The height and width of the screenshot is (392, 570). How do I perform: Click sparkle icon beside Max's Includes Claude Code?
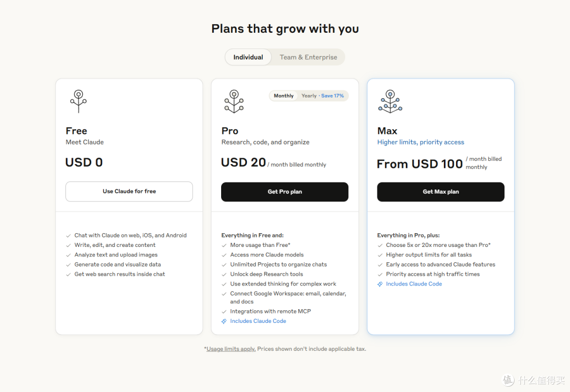pos(380,284)
